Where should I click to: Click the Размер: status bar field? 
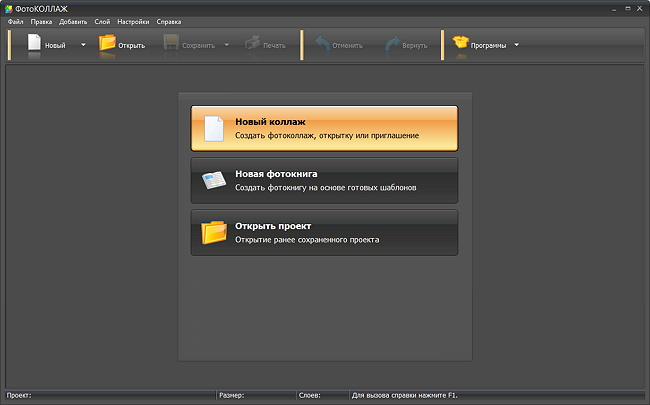pos(257,395)
